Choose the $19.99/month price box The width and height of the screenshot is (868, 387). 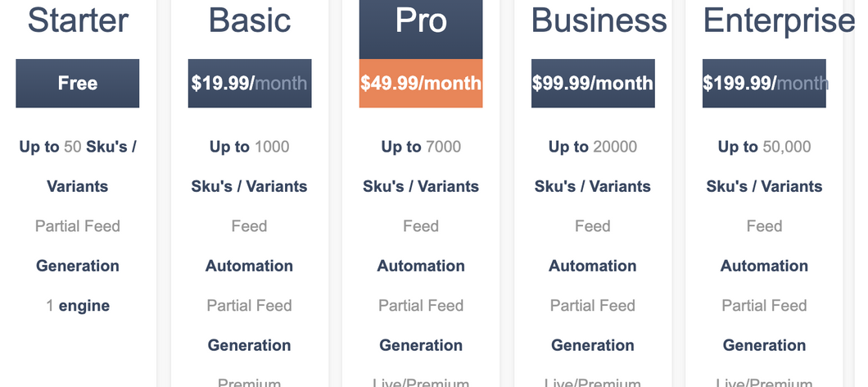point(250,83)
